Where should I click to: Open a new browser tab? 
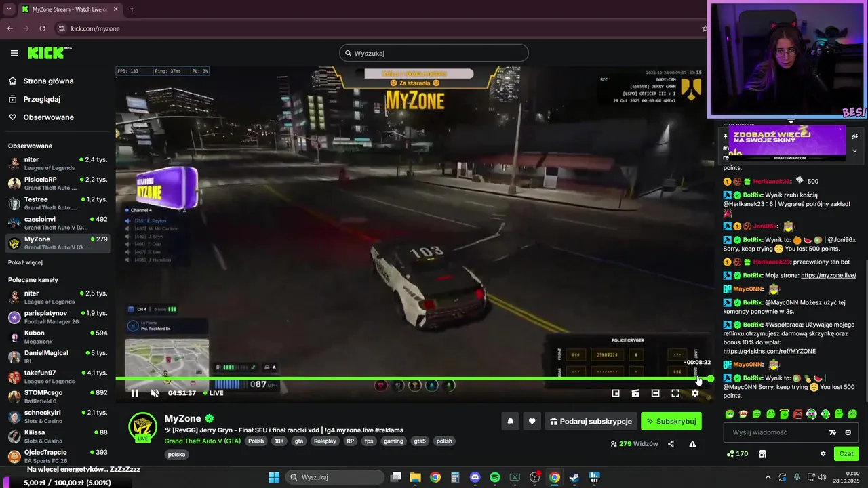(x=132, y=9)
